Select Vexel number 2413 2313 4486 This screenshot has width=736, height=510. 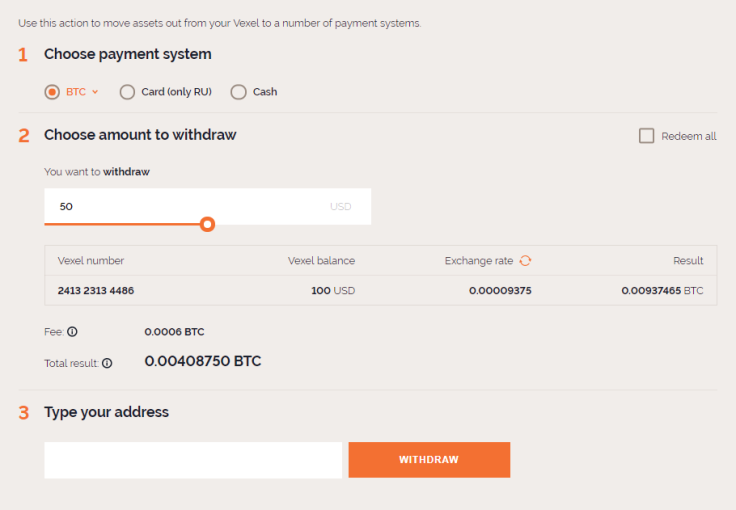pos(96,290)
